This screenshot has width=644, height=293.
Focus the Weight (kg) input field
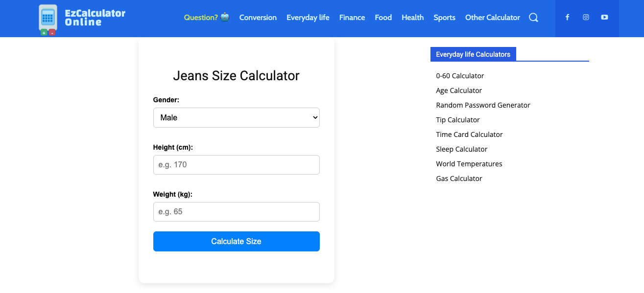(x=236, y=212)
